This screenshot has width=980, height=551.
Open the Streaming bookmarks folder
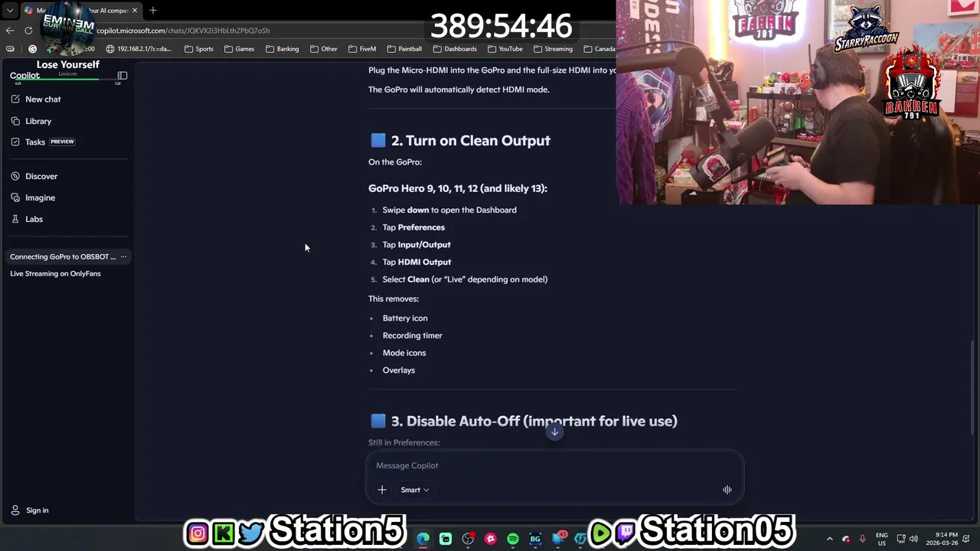552,48
